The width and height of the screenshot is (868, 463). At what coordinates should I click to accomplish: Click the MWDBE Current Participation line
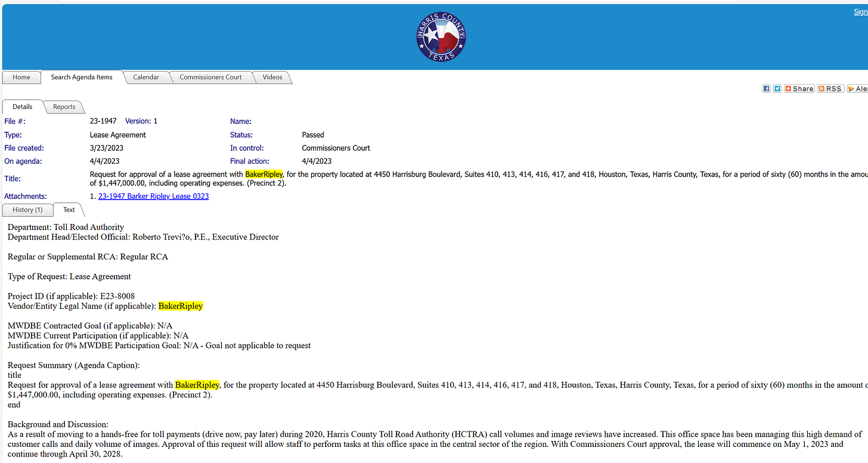(98, 335)
